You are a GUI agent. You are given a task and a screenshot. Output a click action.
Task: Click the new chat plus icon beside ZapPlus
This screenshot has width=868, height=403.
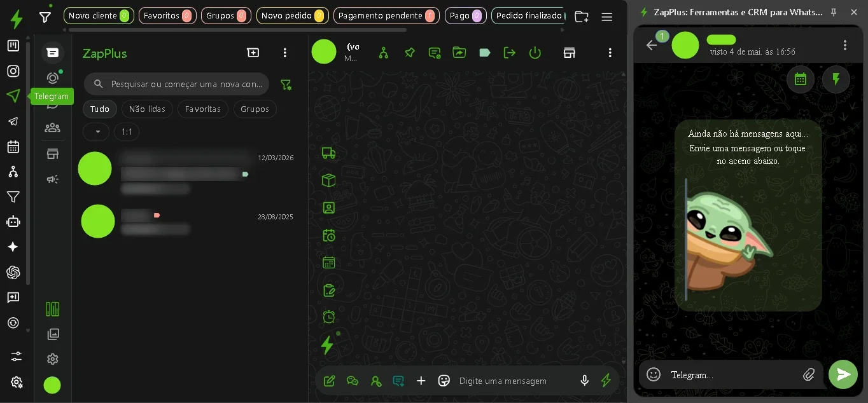click(253, 53)
